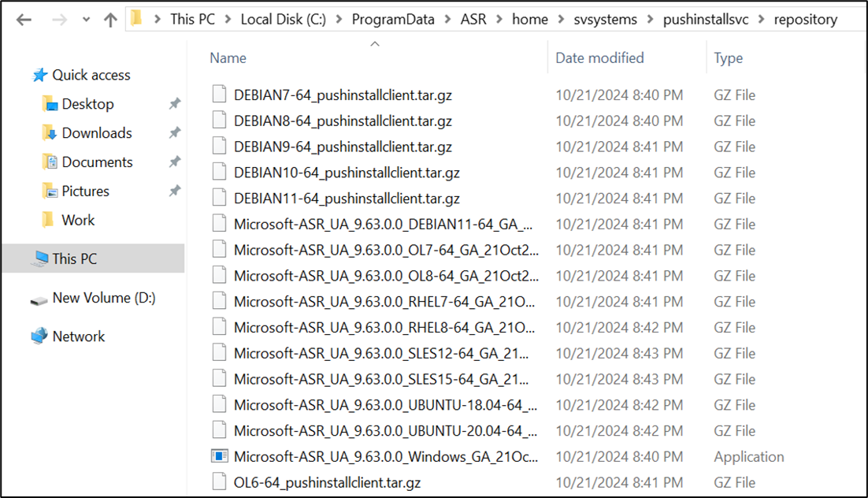Navigate to svsystems in the address bar
This screenshot has height=498, width=868.
click(x=605, y=20)
